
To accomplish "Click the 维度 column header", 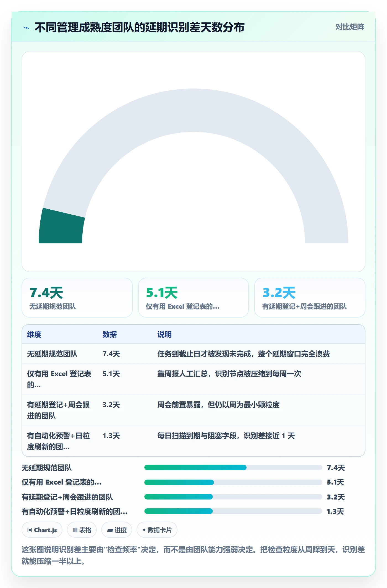I will pyautogui.click(x=34, y=334).
